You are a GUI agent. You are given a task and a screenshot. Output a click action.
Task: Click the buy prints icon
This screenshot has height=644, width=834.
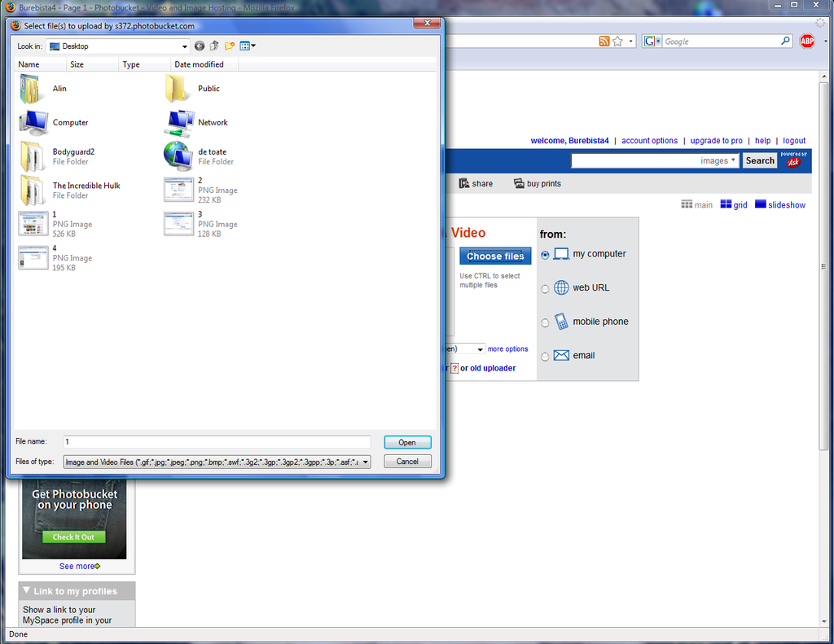tap(519, 183)
